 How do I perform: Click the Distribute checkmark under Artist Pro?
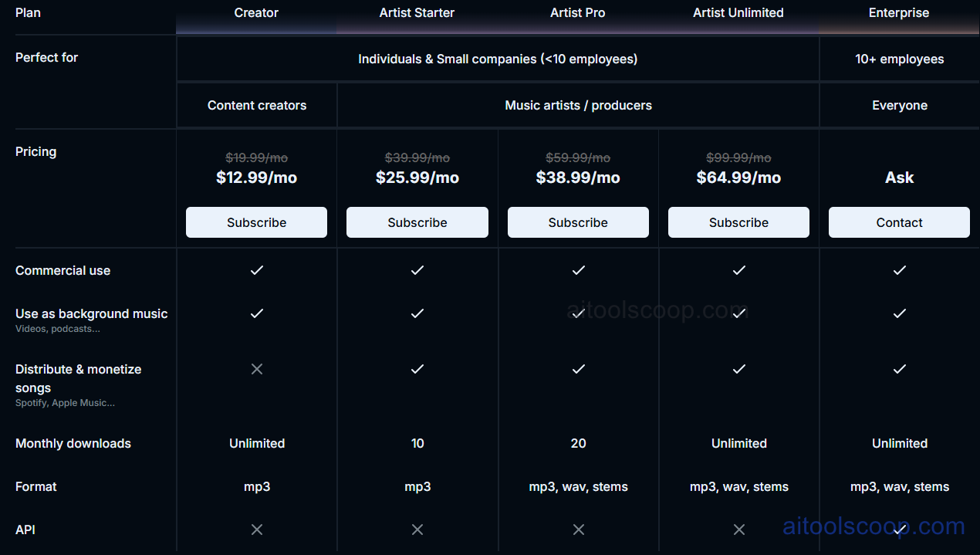[x=578, y=369]
